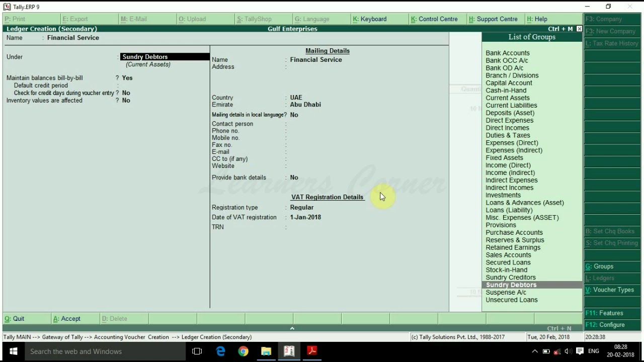Image resolution: width=644 pixels, height=362 pixels.
Task: Click the Under field Sundry Debtors
Action: 165,57
